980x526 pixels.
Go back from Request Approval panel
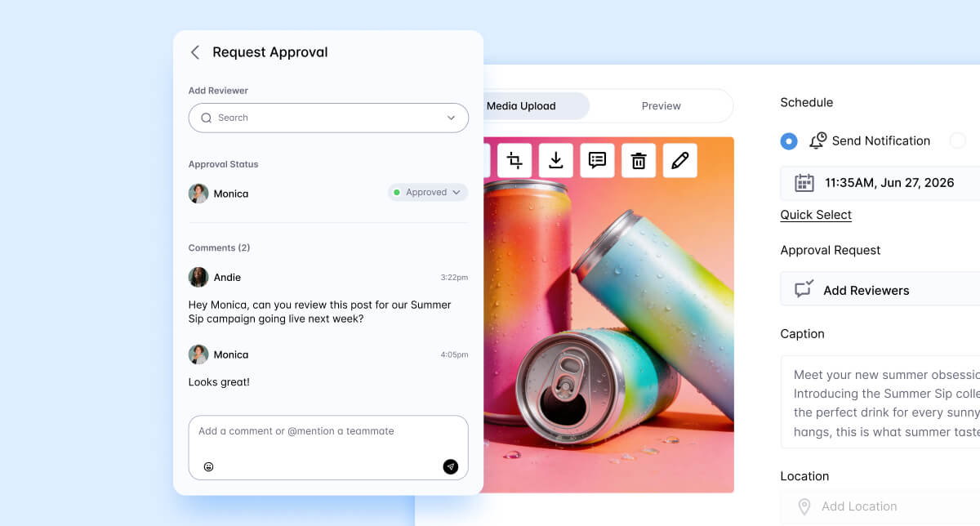click(x=195, y=52)
